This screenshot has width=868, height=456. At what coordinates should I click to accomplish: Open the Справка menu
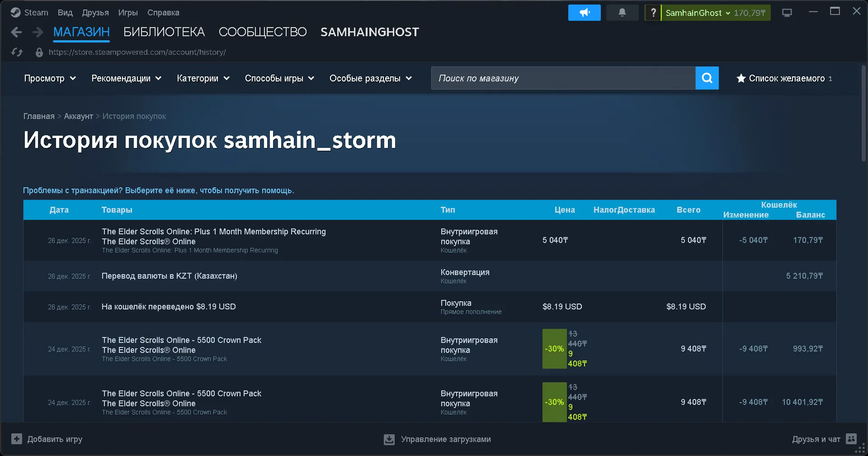[163, 13]
